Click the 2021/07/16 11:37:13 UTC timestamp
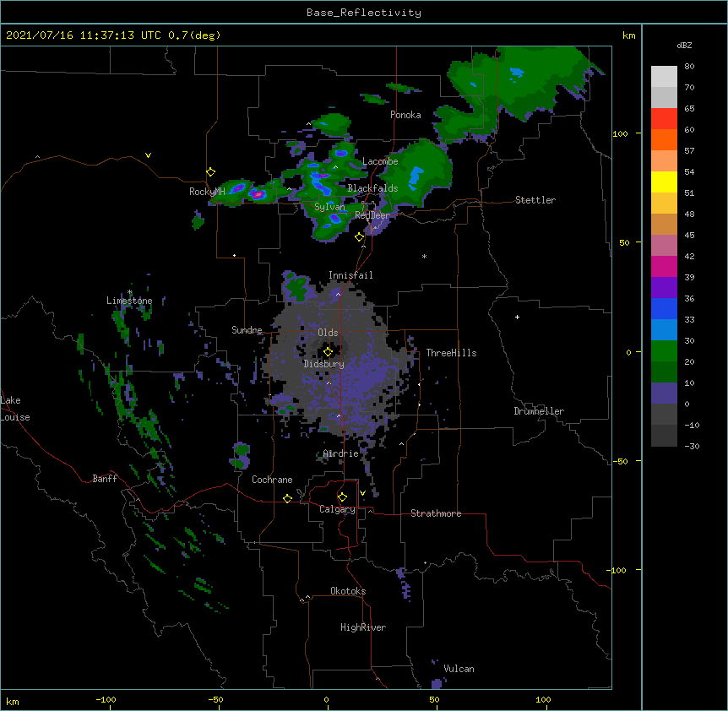The height and width of the screenshot is (711, 728). click(84, 35)
